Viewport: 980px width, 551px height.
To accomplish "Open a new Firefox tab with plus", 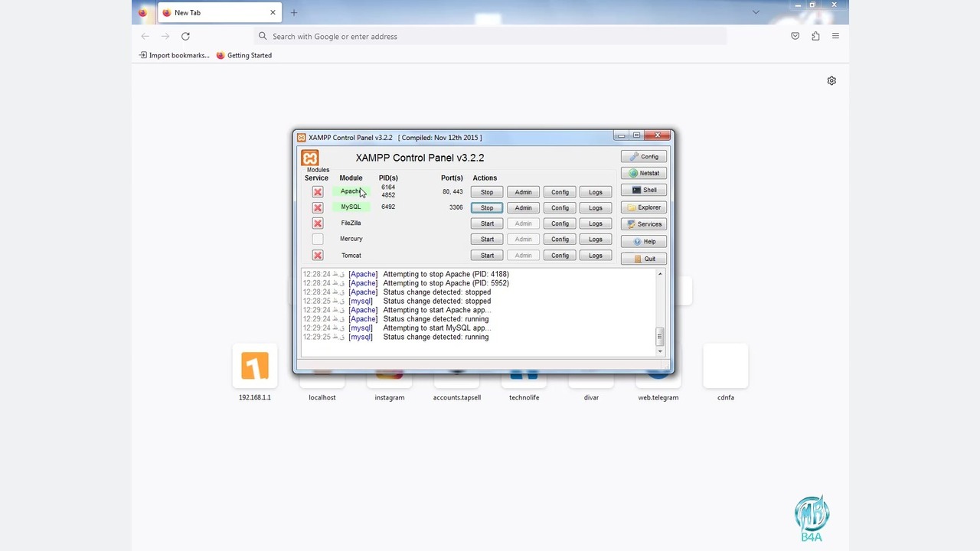I will pos(294,12).
